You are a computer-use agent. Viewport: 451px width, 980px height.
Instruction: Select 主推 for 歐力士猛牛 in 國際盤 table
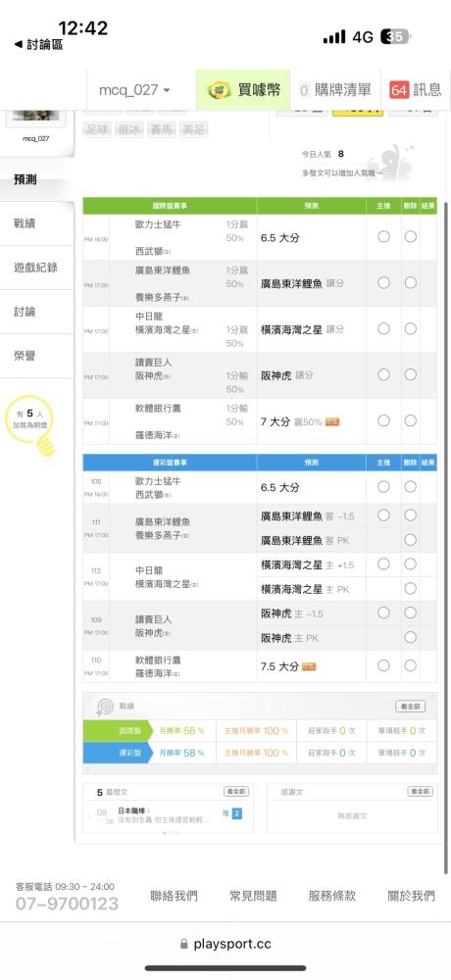pyautogui.click(x=383, y=237)
